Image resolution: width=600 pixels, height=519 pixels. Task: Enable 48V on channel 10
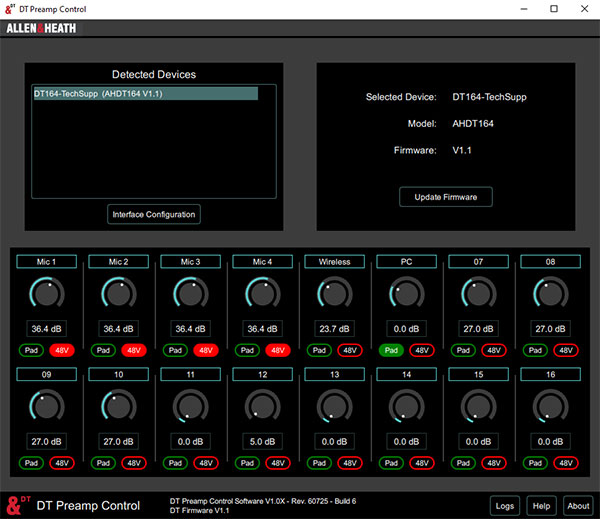tap(134, 463)
